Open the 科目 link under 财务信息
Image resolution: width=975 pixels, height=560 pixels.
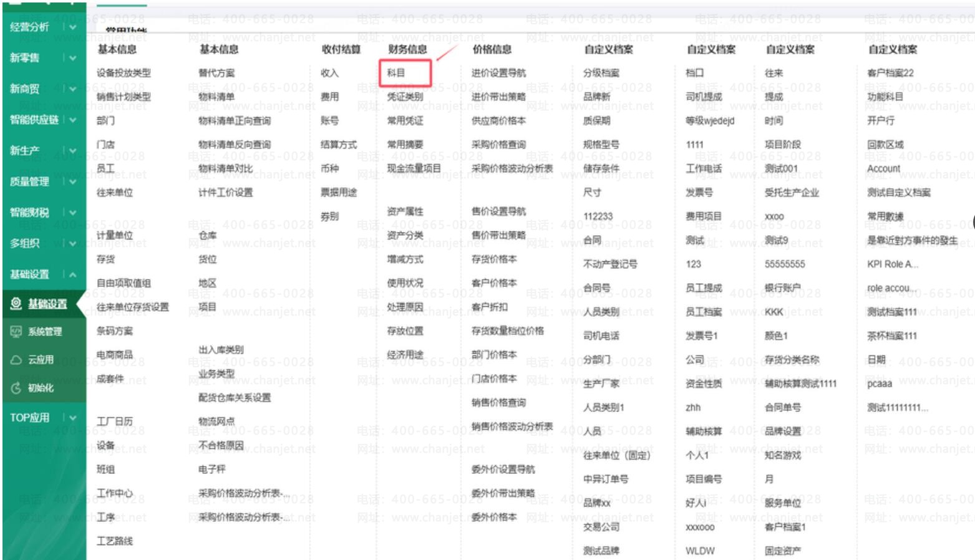(396, 73)
